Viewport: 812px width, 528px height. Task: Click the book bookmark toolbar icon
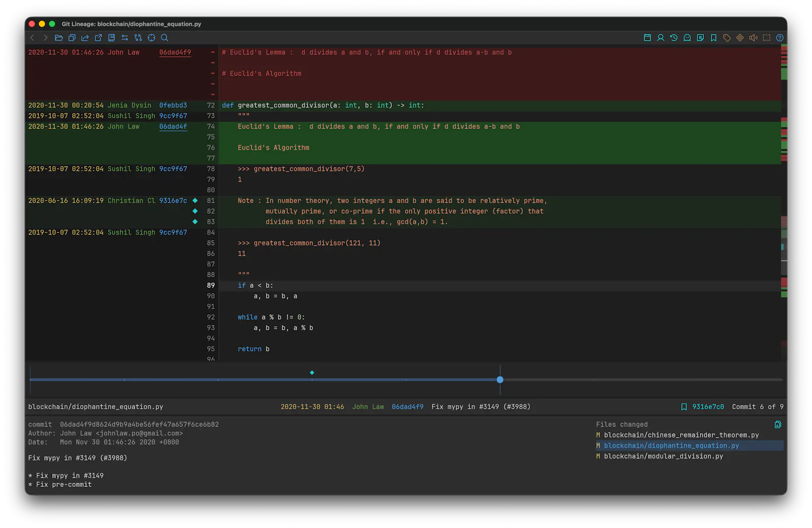click(112, 38)
